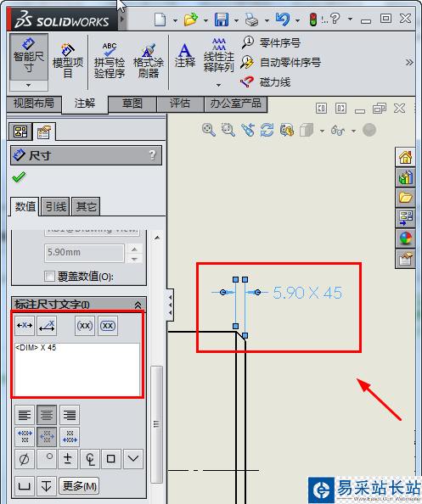Toggle Offset Text button

47,326
